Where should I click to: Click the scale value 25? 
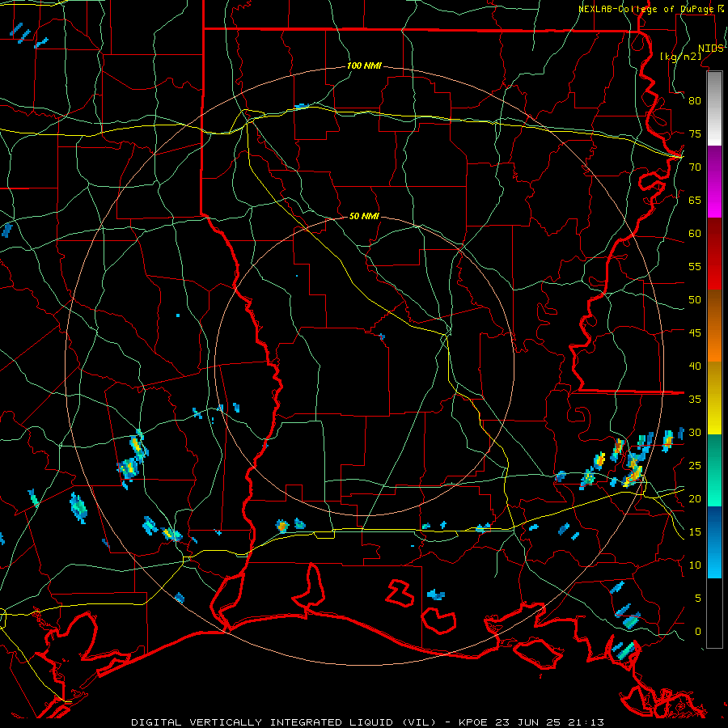[695, 466]
